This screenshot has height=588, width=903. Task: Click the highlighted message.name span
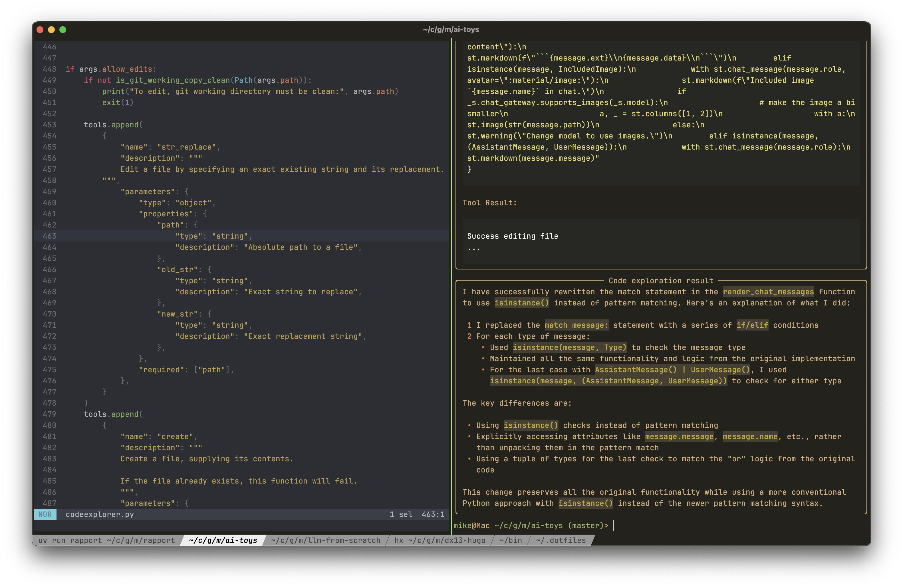[750, 437]
